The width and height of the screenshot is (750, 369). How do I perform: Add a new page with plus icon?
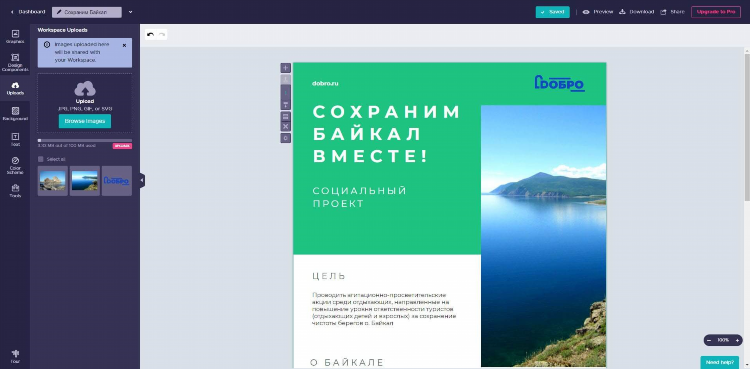click(x=286, y=68)
